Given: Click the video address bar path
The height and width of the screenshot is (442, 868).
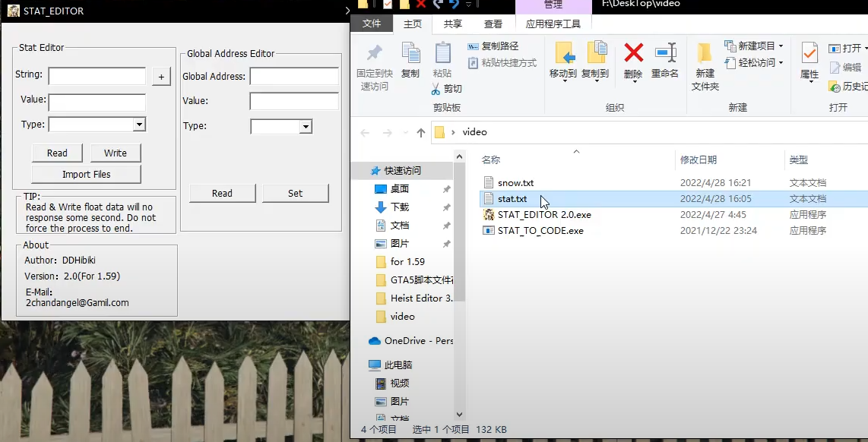Looking at the screenshot, I should coord(474,132).
